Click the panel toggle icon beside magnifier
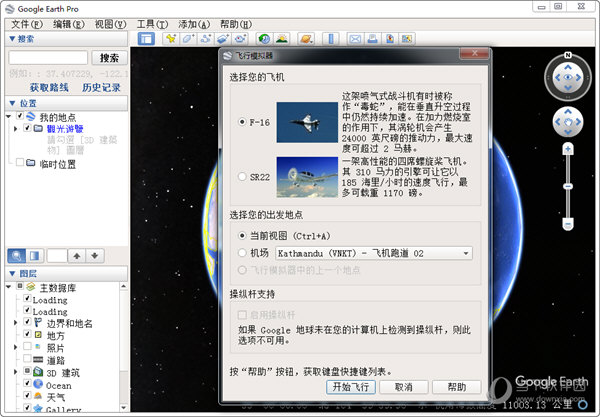 (x=35, y=256)
